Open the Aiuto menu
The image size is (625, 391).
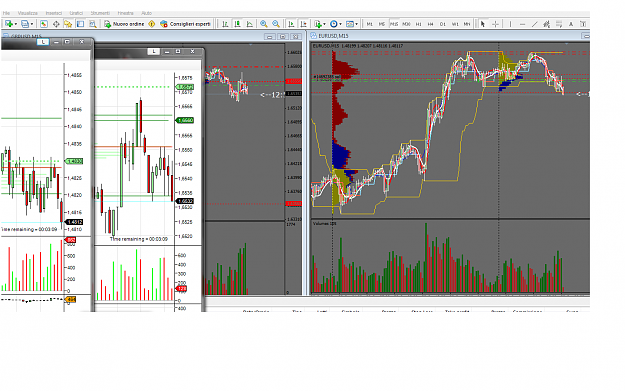coord(147,13)
